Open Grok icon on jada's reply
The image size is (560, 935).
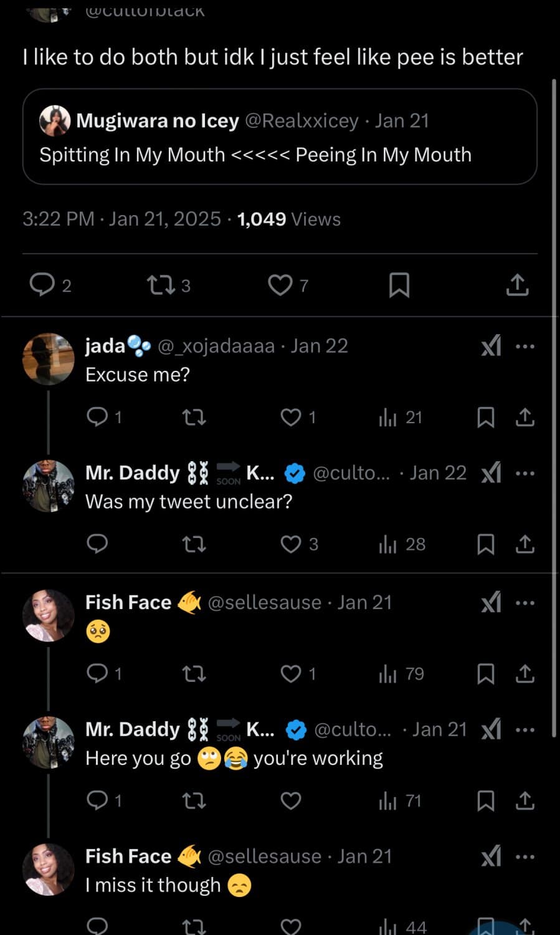pos(491,346)
